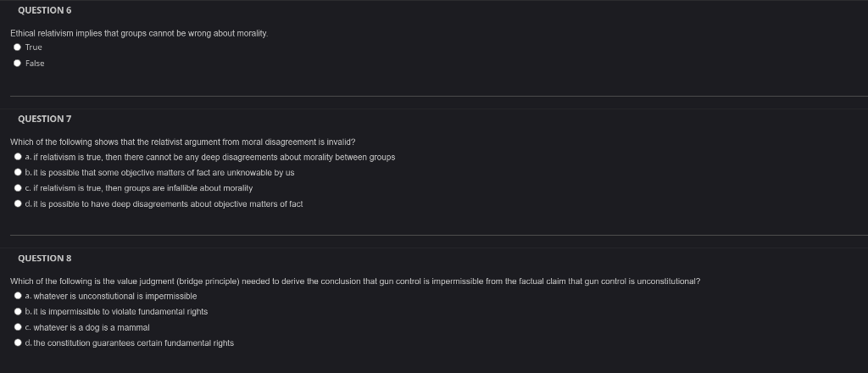Click the ethical relativism question text
Viewport: 868px width, 373px height.
[x=139, y=34]
